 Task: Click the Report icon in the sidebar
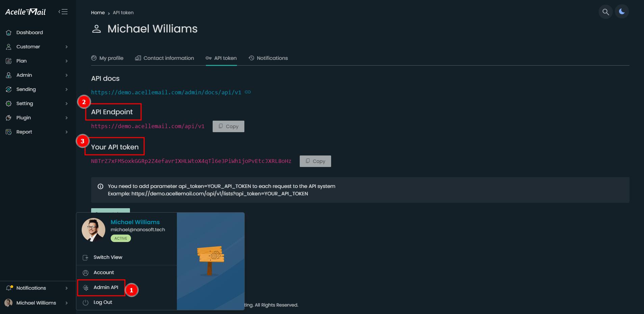point(9,132)
